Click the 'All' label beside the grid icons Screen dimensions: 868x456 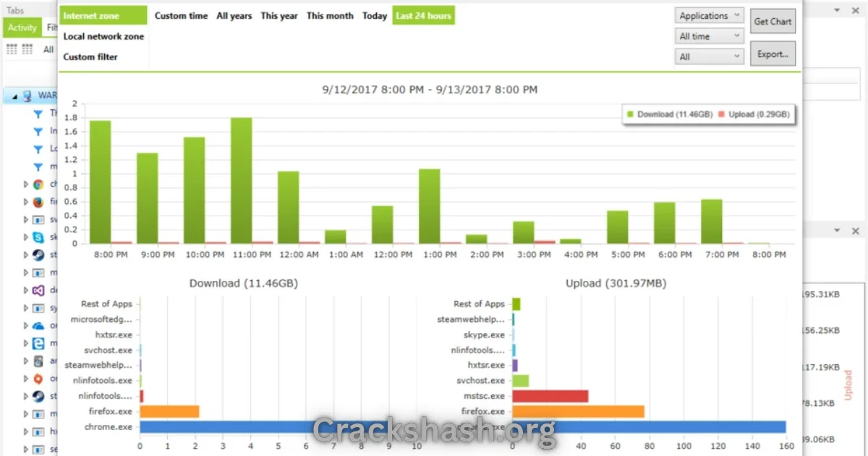click(48, 49)
